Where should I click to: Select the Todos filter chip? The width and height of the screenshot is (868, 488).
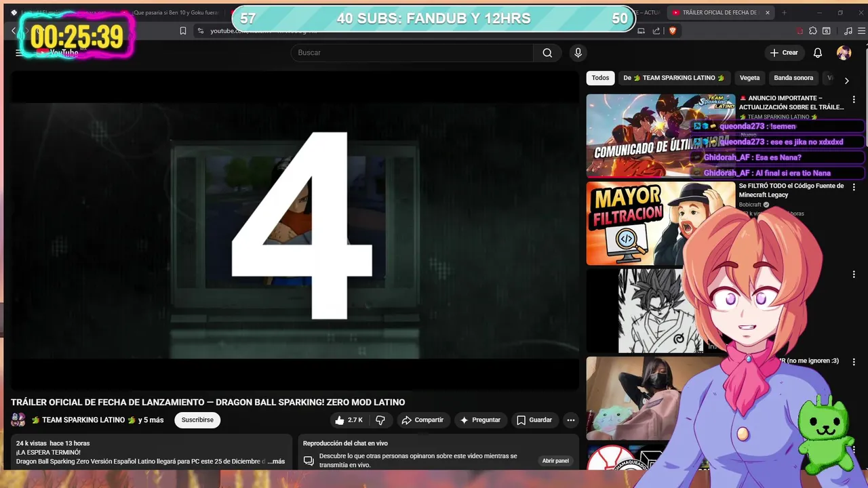tap(600, 78)
